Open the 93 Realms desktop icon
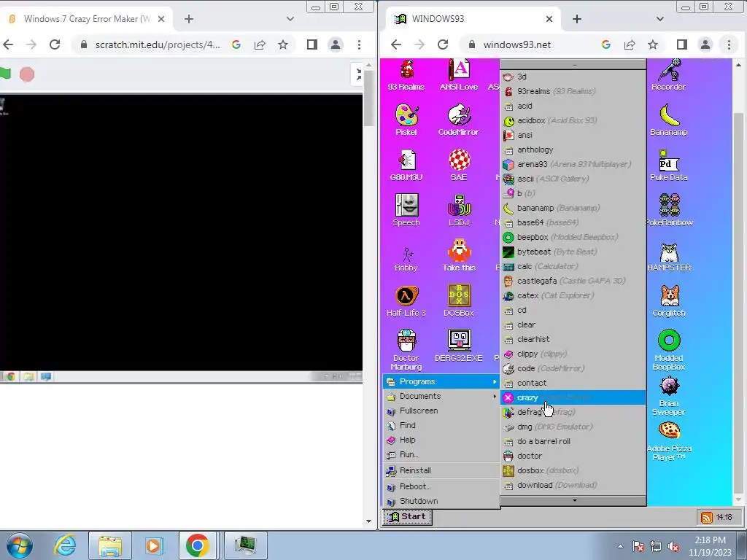747x560 pixels. click(x=406, y=75)
